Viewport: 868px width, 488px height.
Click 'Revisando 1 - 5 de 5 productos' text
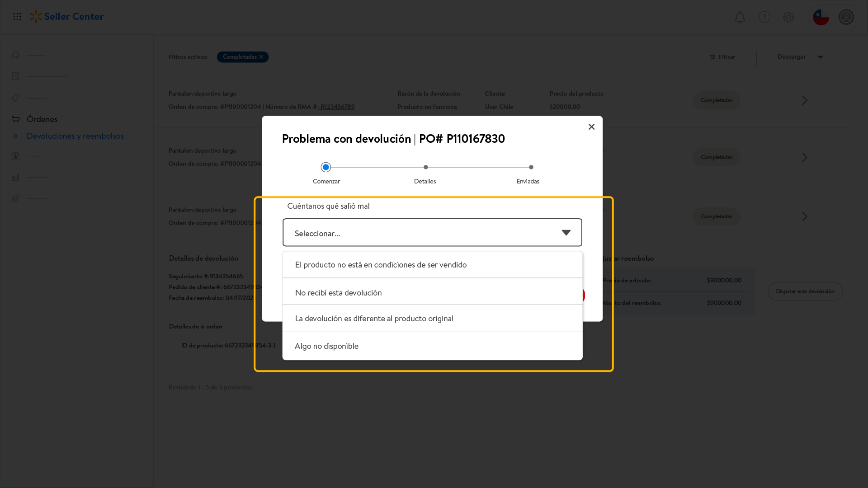coord(210,387)
